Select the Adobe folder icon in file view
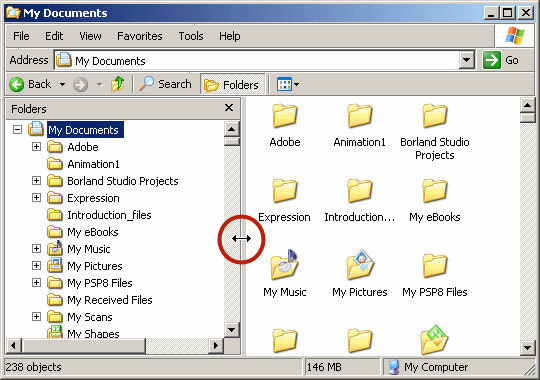 (284, 116)
